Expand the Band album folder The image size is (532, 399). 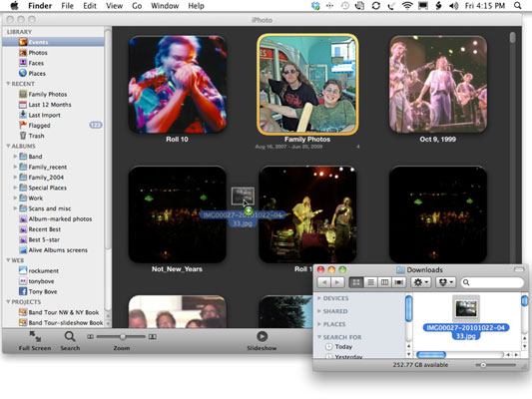pyautogui.click(x=15, y=157)
